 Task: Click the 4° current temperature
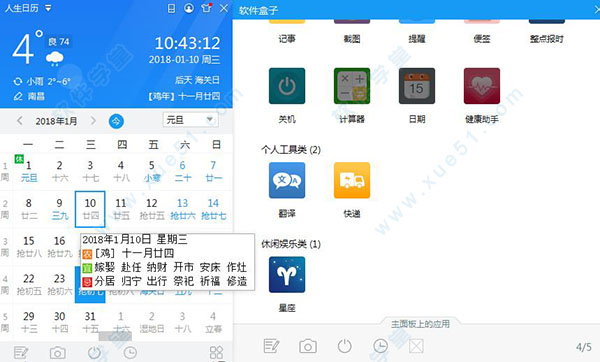tap(27, 48)
